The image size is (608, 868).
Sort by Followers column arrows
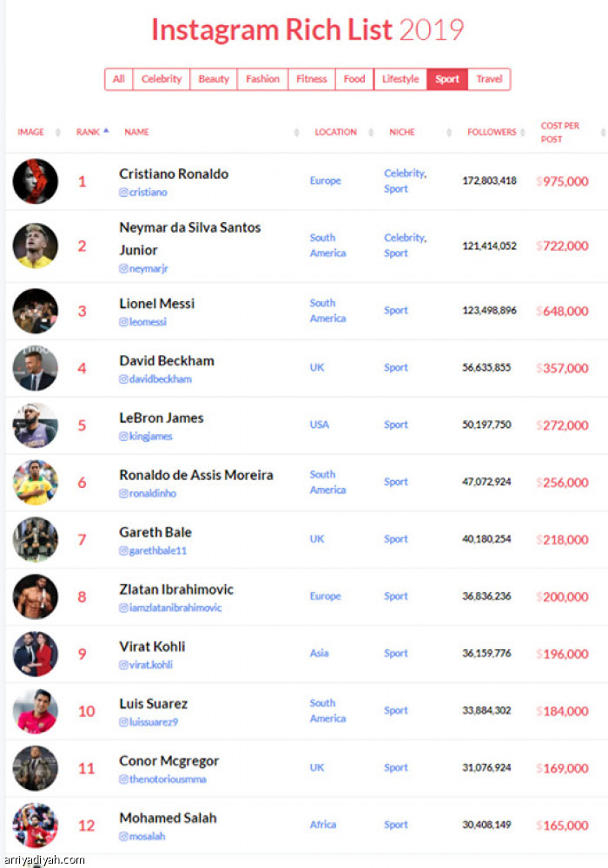(523, 132)
